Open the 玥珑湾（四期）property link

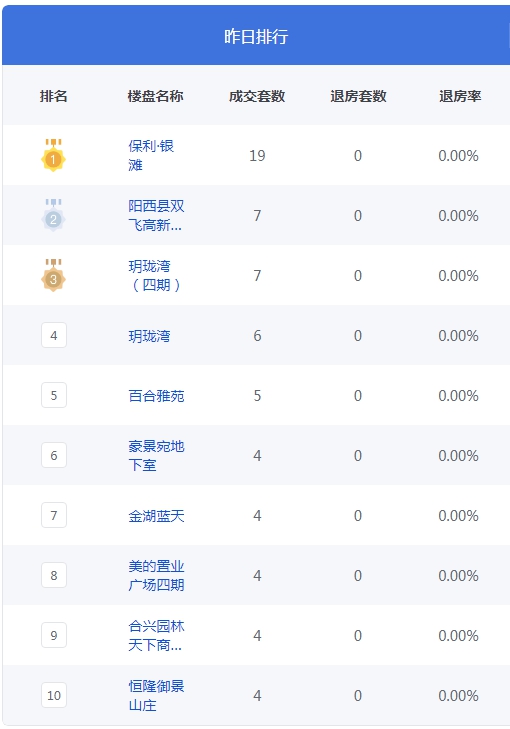click(154, 275)
